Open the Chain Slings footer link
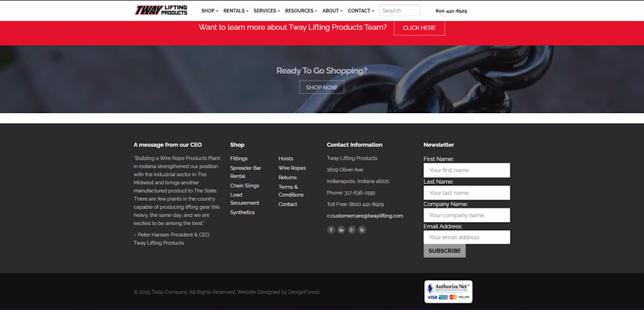The height and width of the screenshot is (310, 644). [x=244, y=186]
